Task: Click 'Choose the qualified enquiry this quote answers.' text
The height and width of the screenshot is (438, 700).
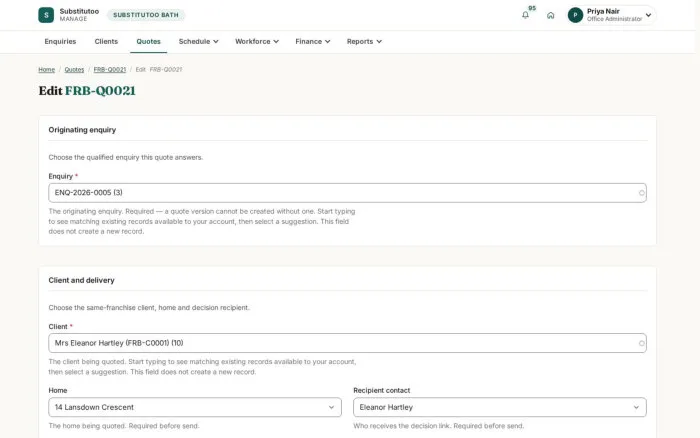Action: (125, 157)
